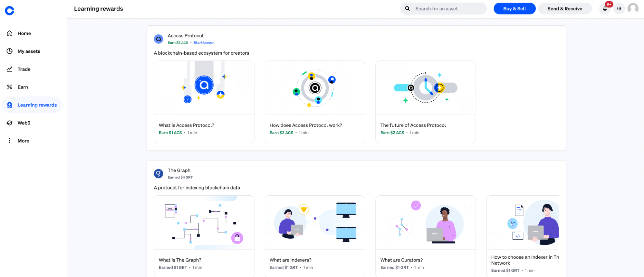Open the notifications bell
The width and height of the screenshot is (644, 277).
pos(605,9)
